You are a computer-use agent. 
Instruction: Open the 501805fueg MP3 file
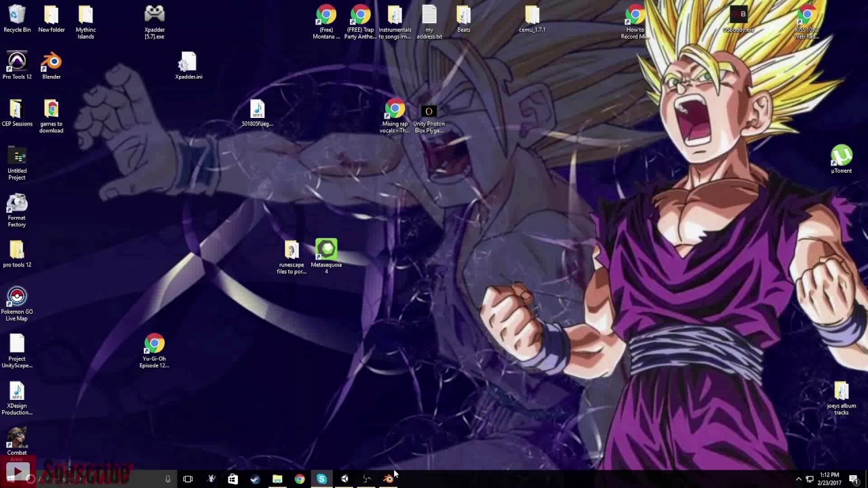(257, 114)
